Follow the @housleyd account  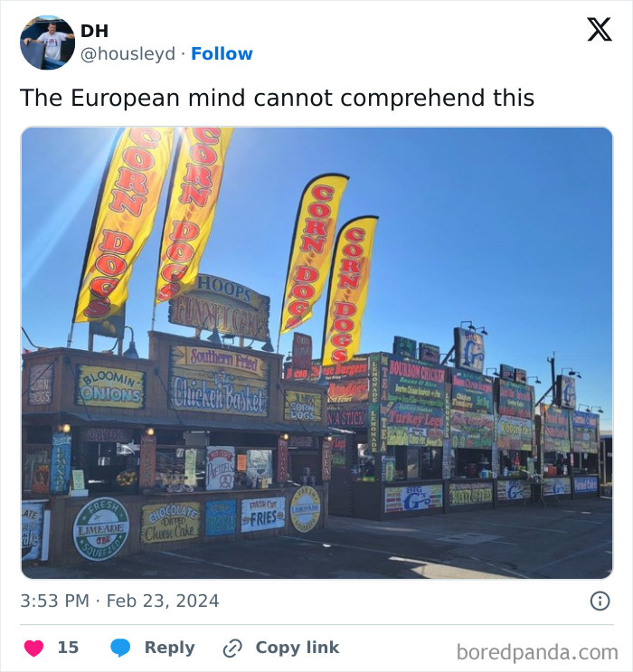coord(222,54)
